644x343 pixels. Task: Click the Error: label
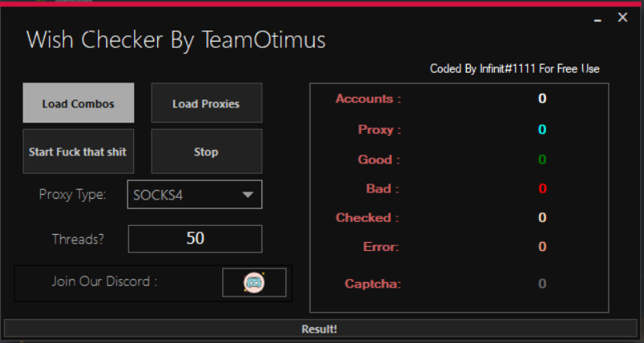click(381, 247)
